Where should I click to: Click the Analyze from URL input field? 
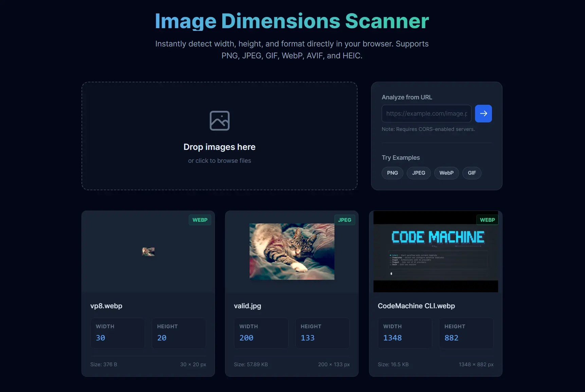tap(426, 114)
